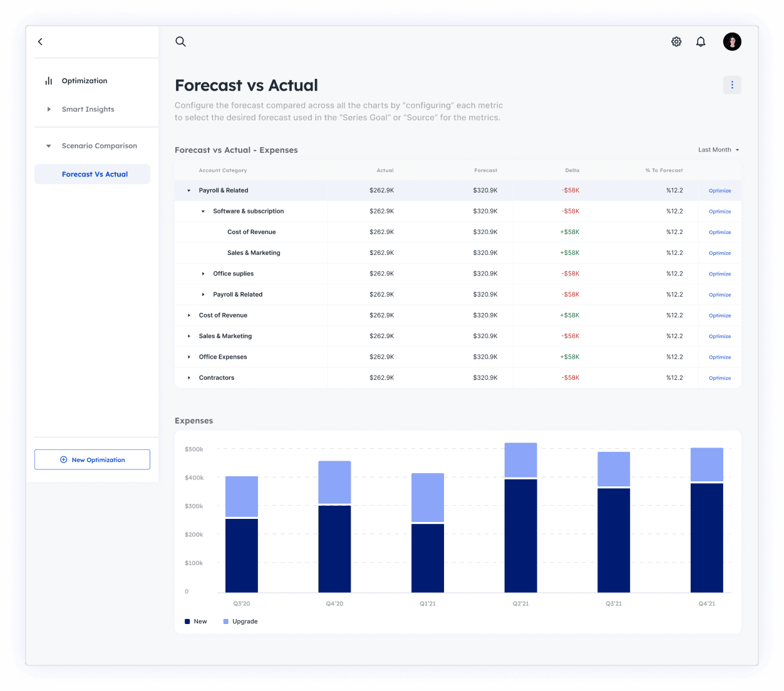This screenshot has height=691, width=784.
Task: Open notifications bell icon
Action: click(x=701, y=42)
